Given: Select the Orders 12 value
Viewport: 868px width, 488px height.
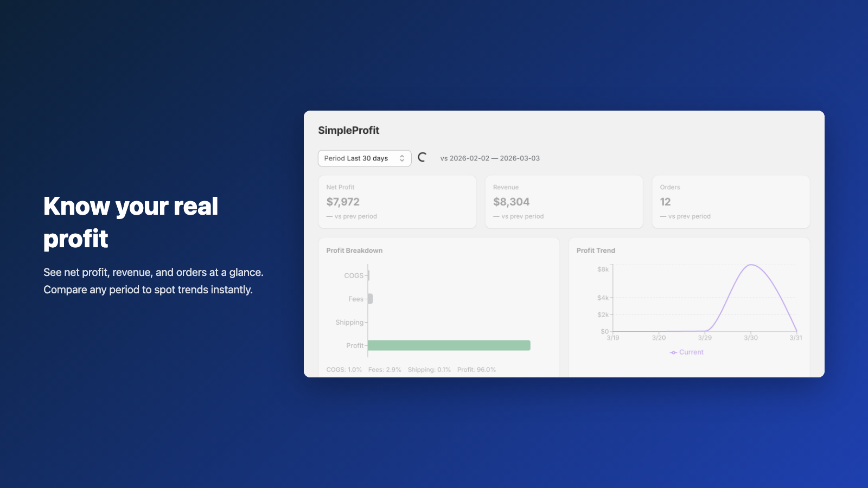Looking at the screenshot, I should tap(665, 202).
